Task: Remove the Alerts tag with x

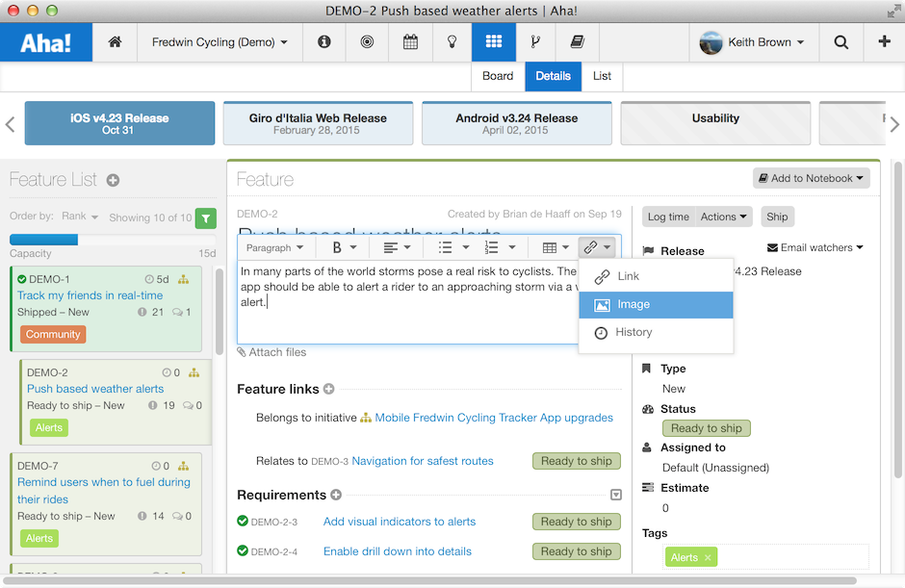Action: coord(708,557)
